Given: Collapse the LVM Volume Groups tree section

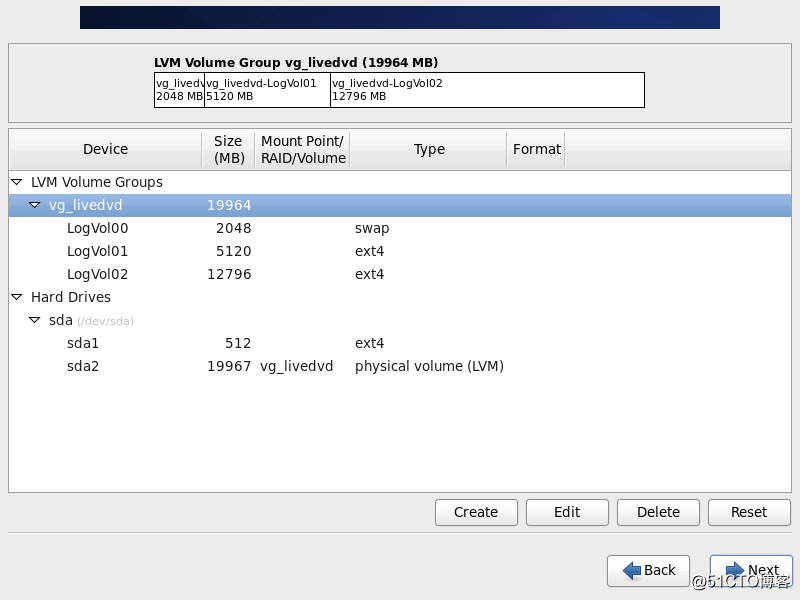Looking at the screenshot, I should tap(17, 182).
